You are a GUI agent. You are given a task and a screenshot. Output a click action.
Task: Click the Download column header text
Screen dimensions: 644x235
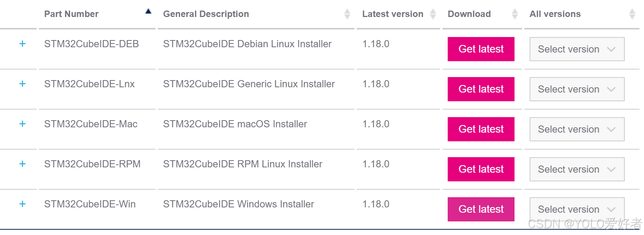click(x=469, y=14)
